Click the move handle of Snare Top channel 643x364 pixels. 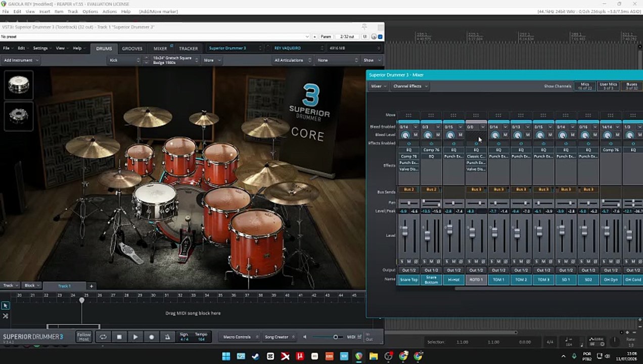coord(408,115)
